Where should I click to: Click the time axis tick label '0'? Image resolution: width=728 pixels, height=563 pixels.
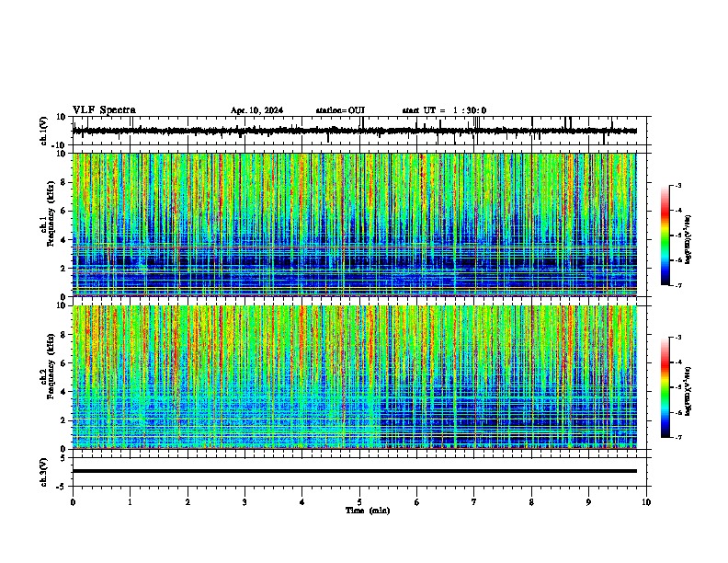point(73,502)
